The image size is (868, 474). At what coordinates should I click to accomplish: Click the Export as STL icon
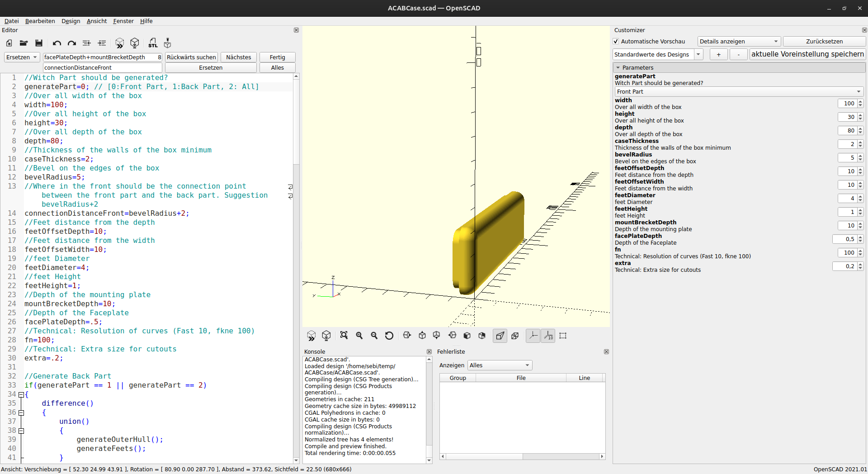(153, 43)
